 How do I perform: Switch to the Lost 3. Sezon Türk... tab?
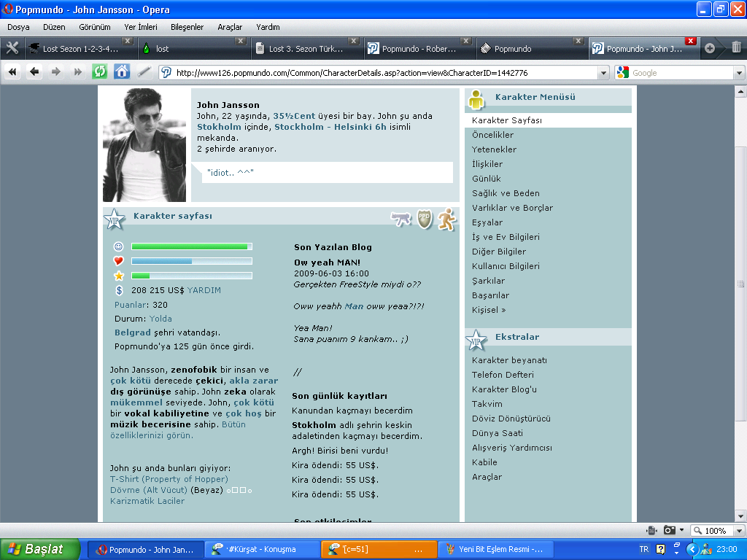306,49
